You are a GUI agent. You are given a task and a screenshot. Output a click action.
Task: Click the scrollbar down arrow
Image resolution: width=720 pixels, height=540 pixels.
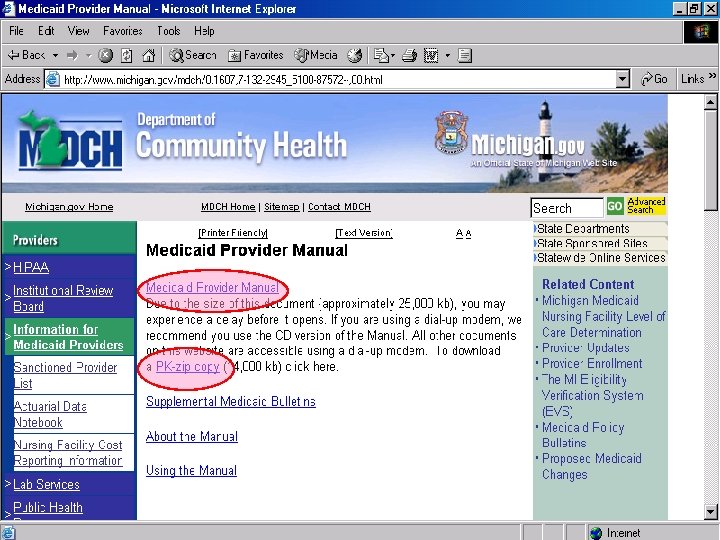[710, 512]
